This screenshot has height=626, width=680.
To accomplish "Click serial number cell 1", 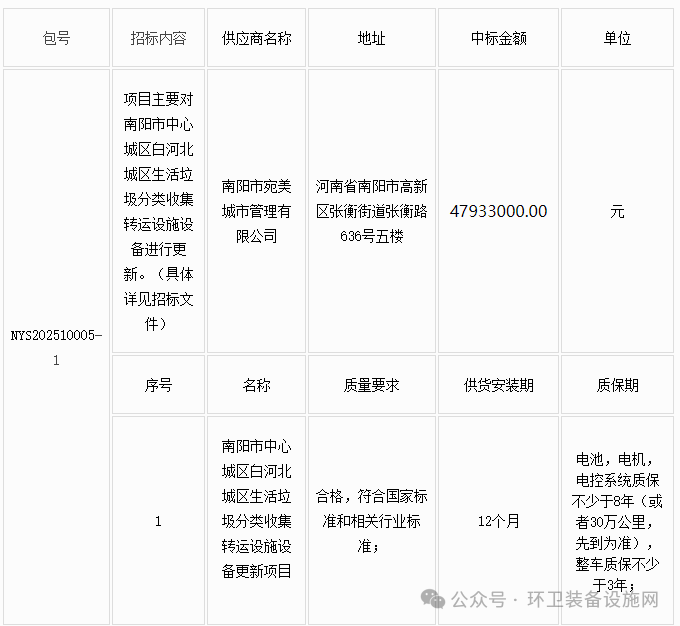I will click(158, 521).
